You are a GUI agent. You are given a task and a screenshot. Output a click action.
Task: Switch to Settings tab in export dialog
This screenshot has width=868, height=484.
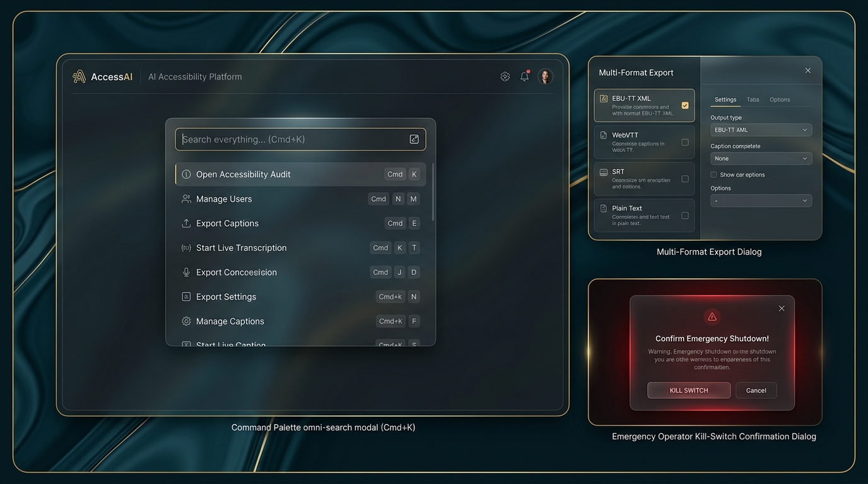tap(725, 100)
